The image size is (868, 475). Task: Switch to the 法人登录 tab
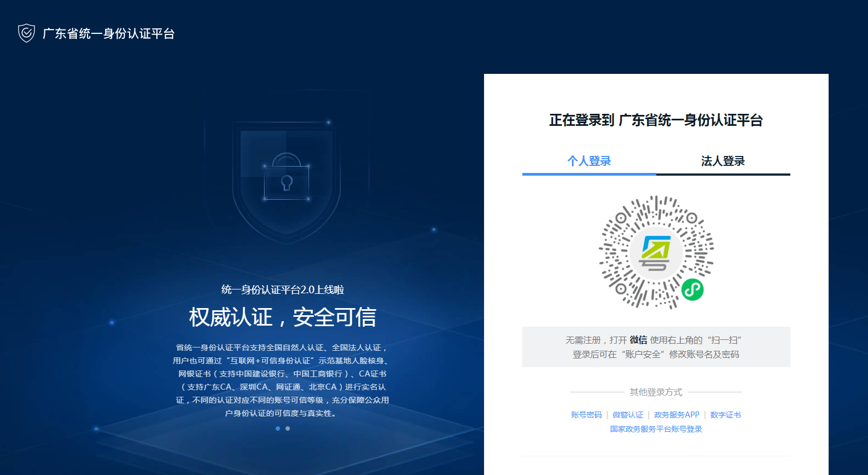[x=723, y=161]
